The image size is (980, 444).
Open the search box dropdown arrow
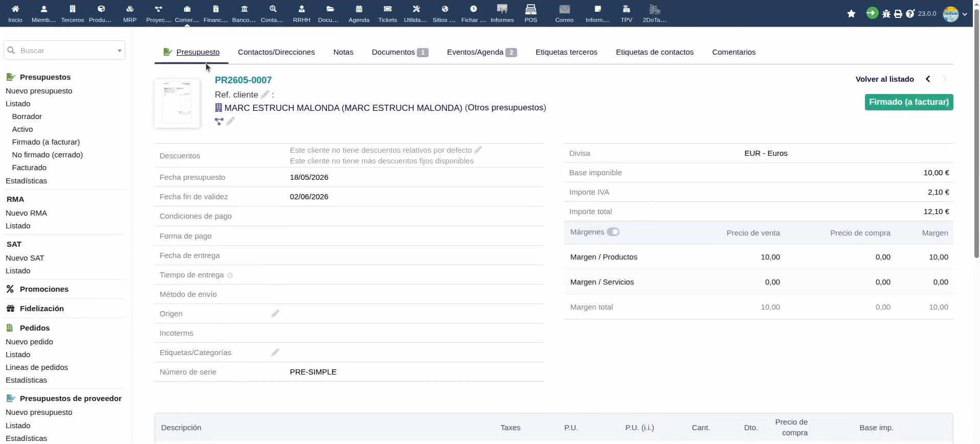[x=119, y=51]
